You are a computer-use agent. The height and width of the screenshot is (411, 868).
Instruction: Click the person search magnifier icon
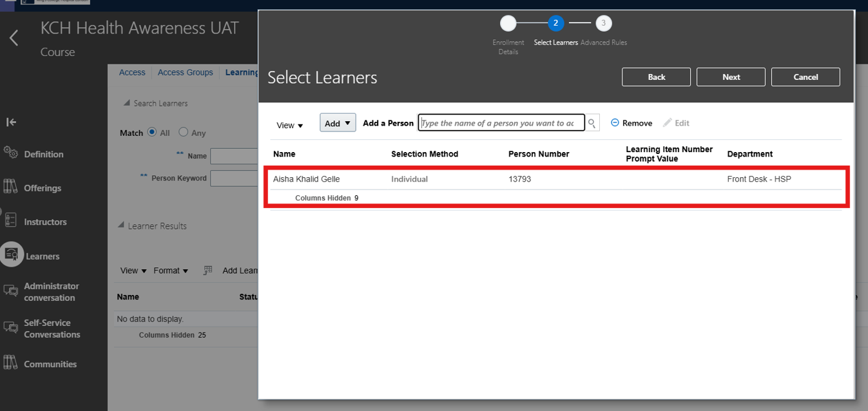point(591,122)
